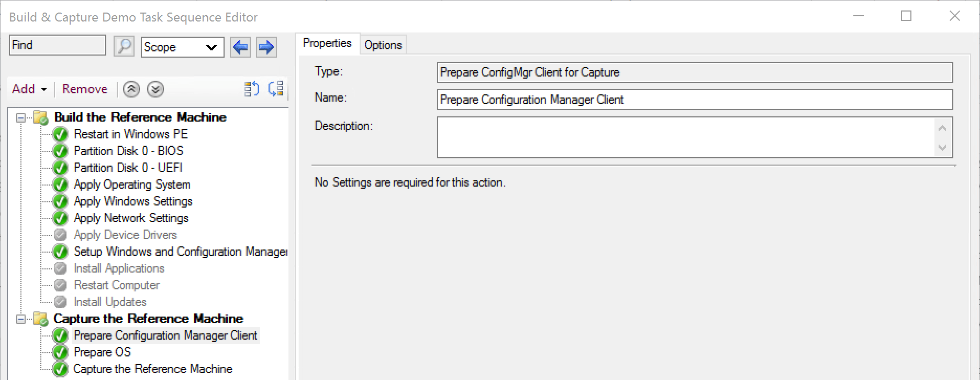The image size is (980, 380).
Task: Click the rightmost toolbar reorder icon
Action: click(x=275, y=89)
